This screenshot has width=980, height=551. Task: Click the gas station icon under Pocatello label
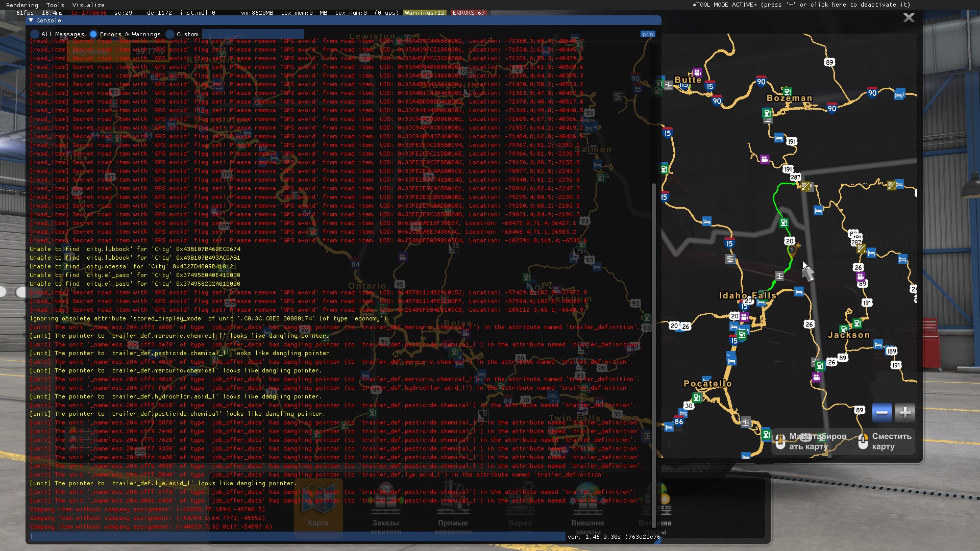(x=697, y=397)
